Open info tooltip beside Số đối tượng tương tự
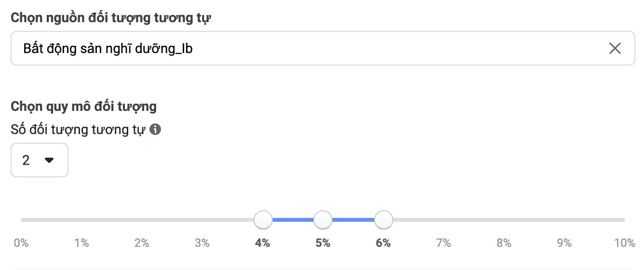Image resolution: width=644 pixels, height=270 pixels. 155,130
